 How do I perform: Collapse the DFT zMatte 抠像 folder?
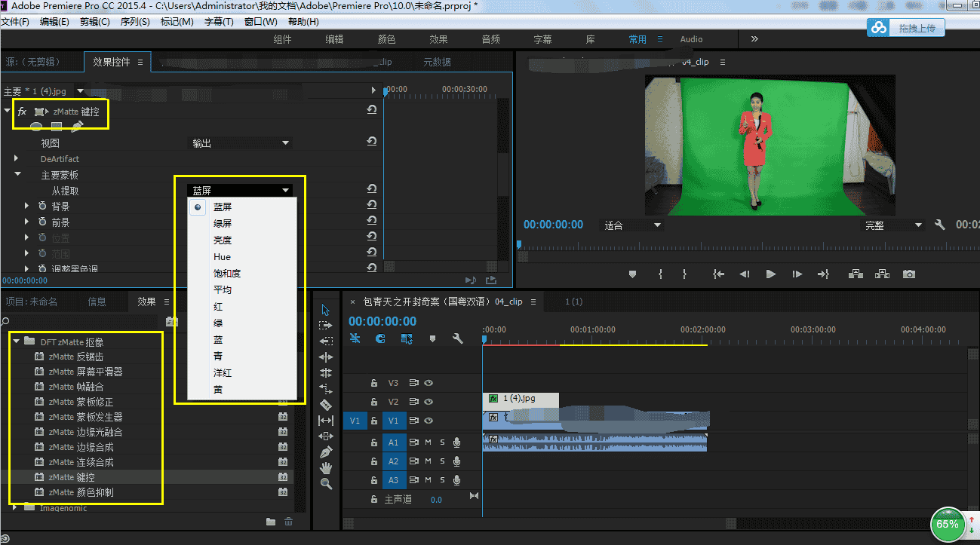click(x=16, y=341)
